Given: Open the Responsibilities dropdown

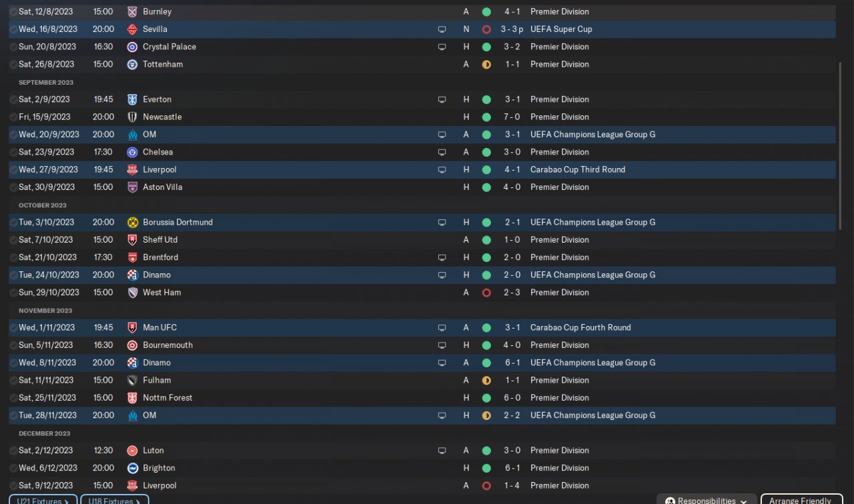Looking at the screenshot, I should click(707, 500).
